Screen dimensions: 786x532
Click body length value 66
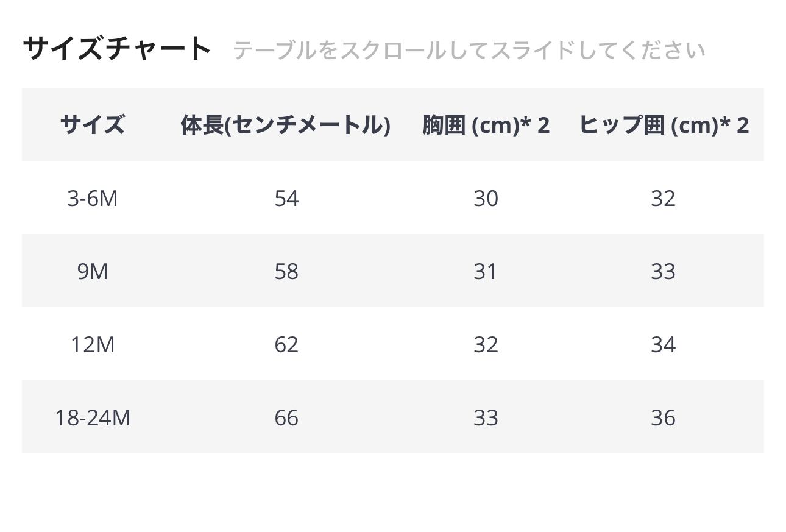pos(286,417)
